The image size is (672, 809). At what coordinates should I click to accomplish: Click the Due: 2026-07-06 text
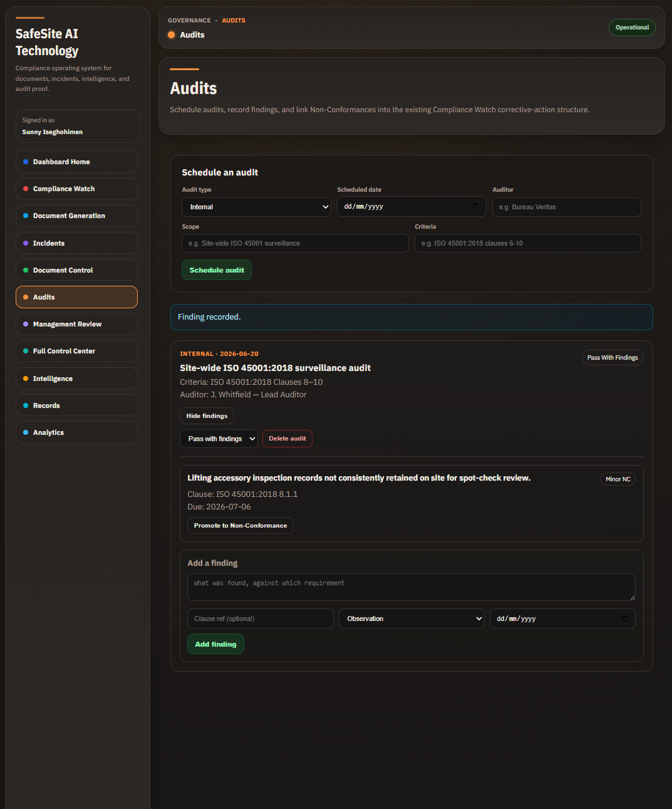[x=219, y=507]
